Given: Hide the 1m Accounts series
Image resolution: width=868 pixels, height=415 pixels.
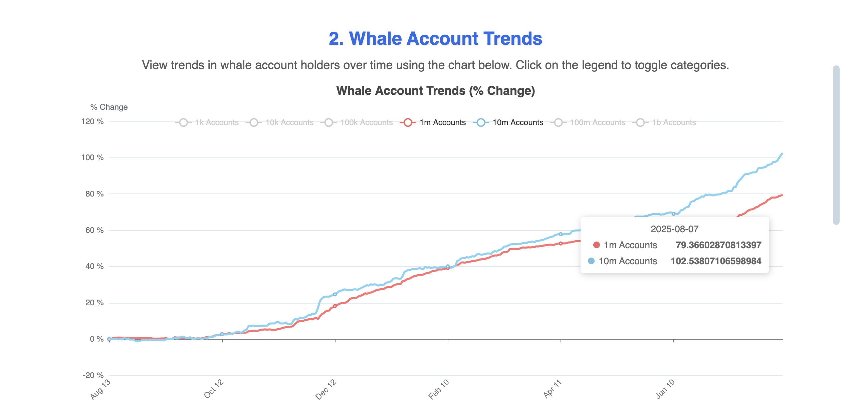Looking at the screenshot, I should coord(442,122).
